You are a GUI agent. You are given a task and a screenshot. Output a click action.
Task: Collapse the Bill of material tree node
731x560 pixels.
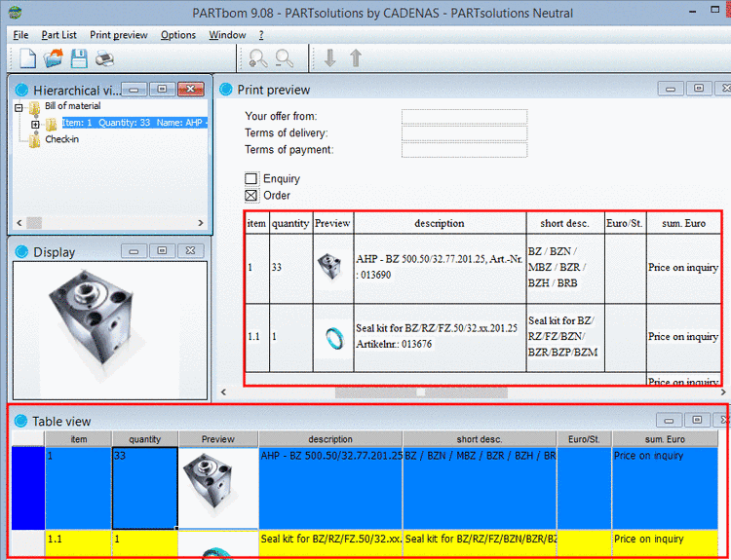click(19, 108)
